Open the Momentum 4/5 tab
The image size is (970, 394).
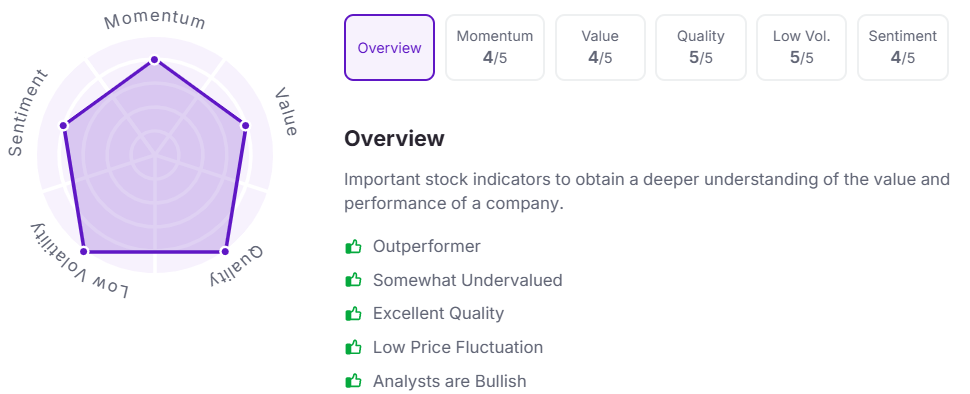coord(495,48)
